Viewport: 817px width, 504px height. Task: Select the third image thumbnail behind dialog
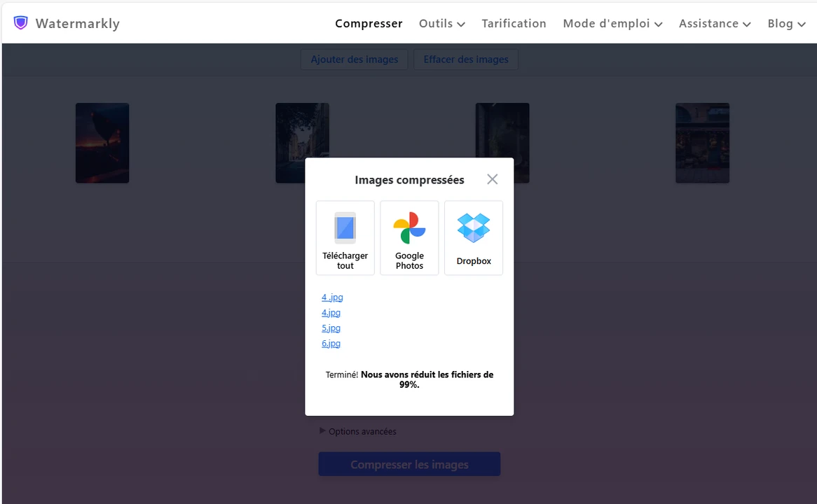click(502, 130)
